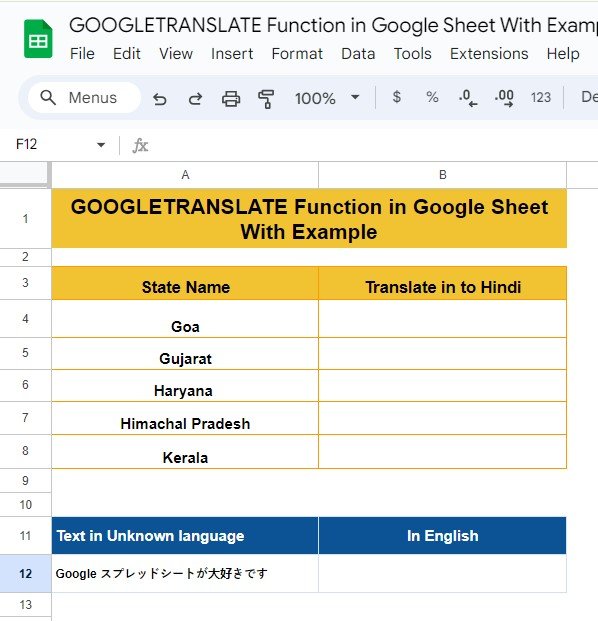Expand the name box dropdown arrow
This screenshot has height=621, width=598.
click(101, 145)
